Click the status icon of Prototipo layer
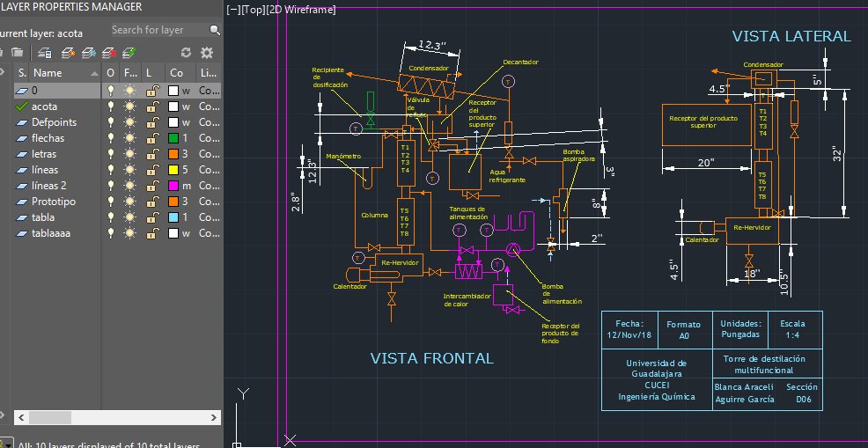The image size is (868, 448). pos(22,201)
